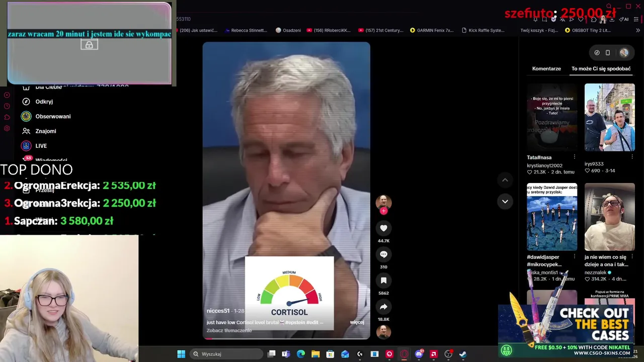
Task: Open comments via the speech bubble icon
Action: click(383, 254)
